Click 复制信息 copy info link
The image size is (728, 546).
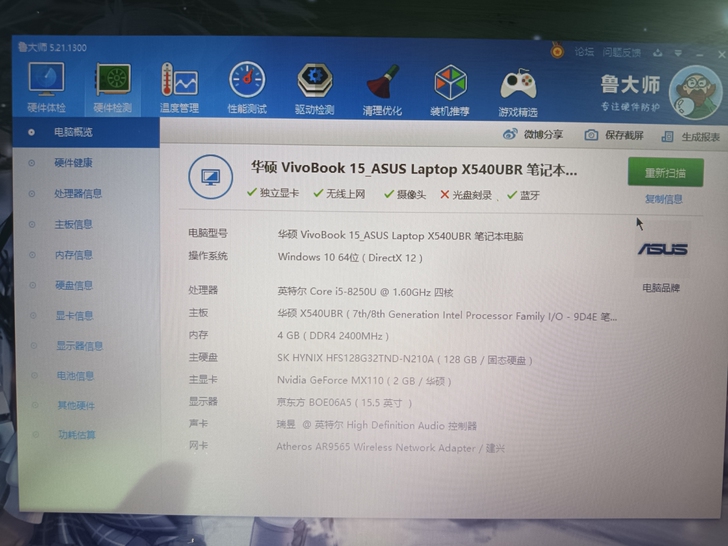pyautogui.click(x=663, y=199)
